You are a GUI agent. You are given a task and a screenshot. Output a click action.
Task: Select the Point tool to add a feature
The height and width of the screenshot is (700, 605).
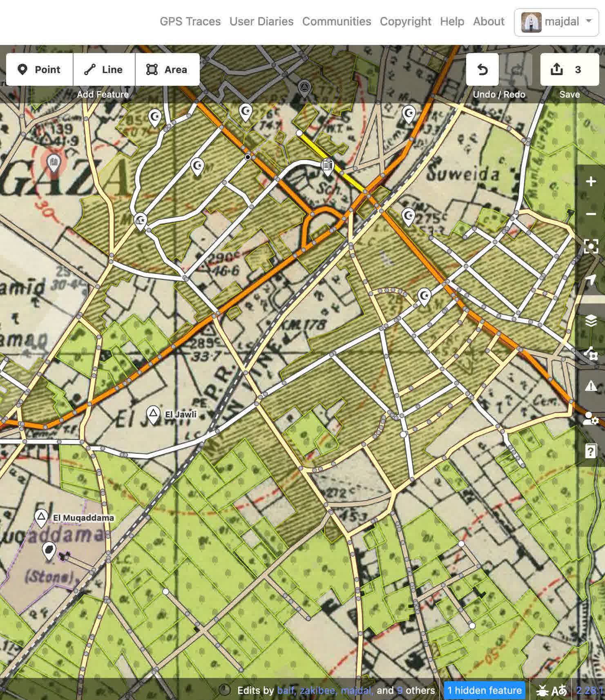pos(40,69)
